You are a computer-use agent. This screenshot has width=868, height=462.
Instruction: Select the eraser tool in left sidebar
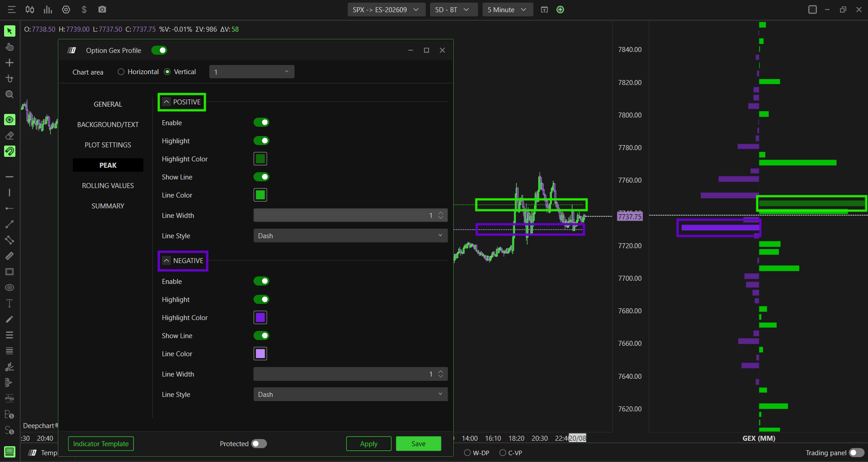click(9, 136)
